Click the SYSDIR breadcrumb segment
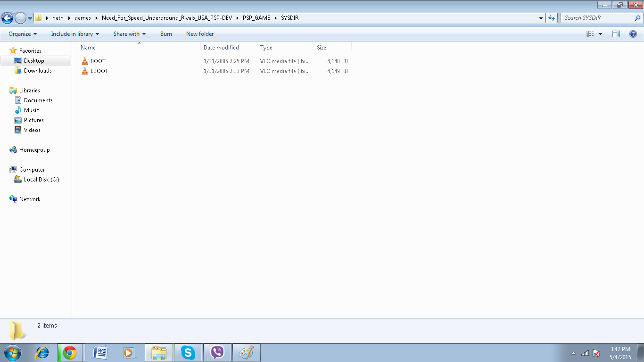 tap(289, 18)
